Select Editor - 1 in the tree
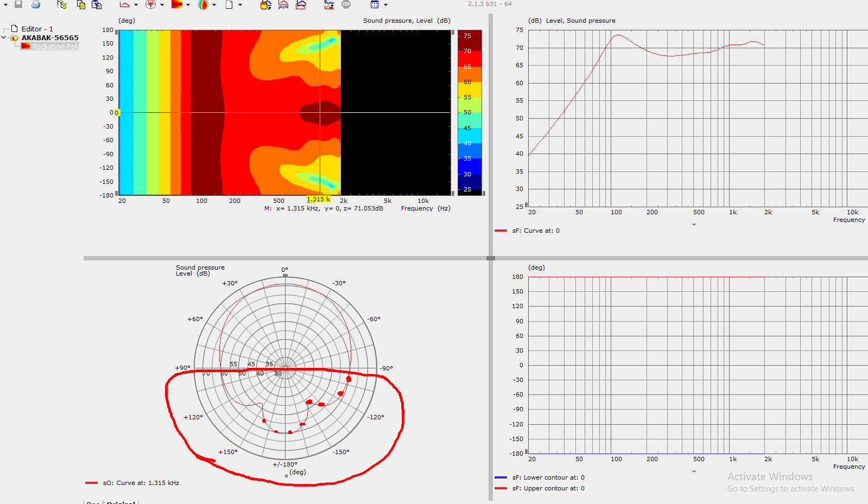The image size is (868, 504). point(37,29)
